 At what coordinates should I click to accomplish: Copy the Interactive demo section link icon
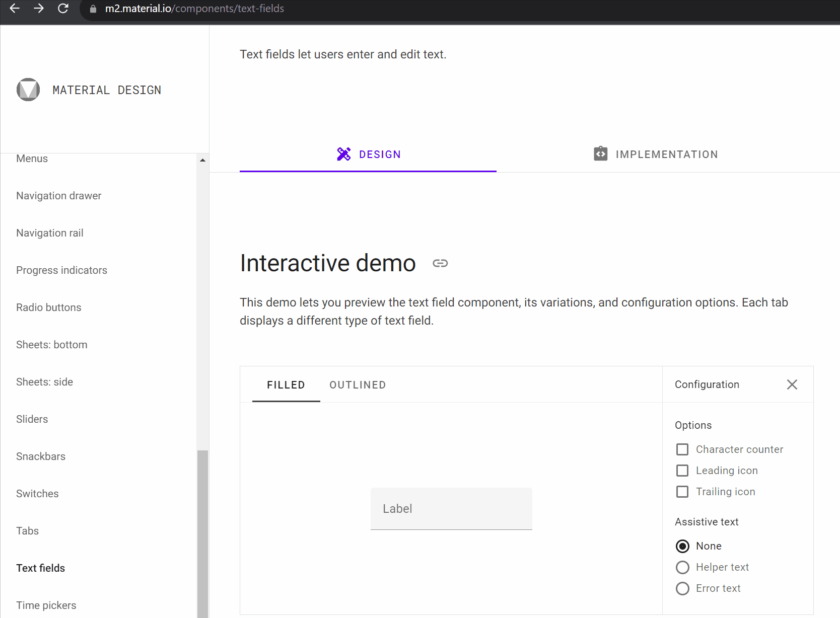coord(440,263)
